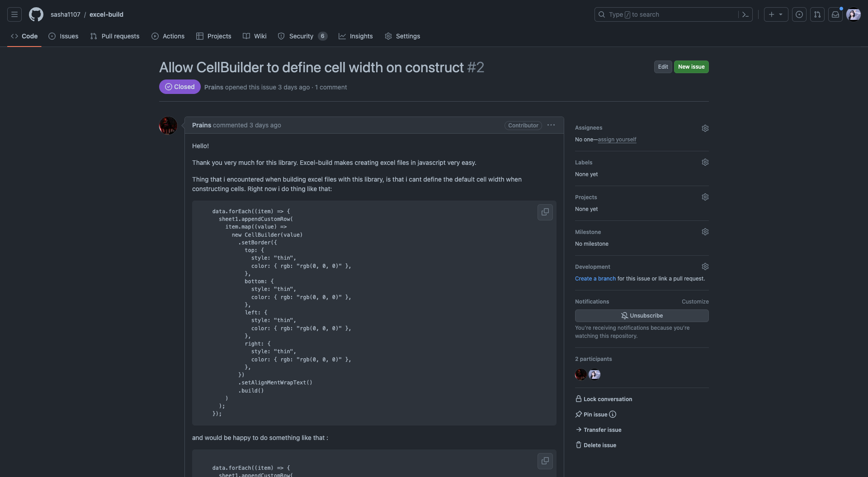
Task: Open the Projects tab
Action: (214, 36)
